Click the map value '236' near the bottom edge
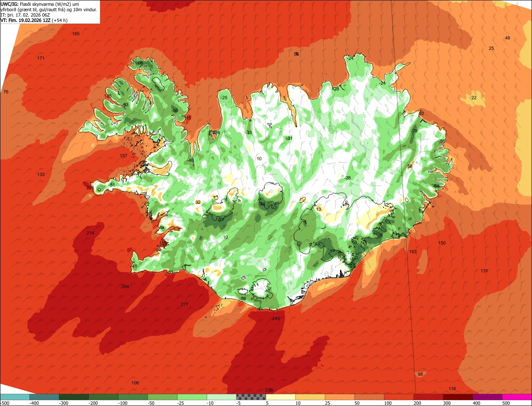Viewport: 532px width, 406px height. coord(269,390)
